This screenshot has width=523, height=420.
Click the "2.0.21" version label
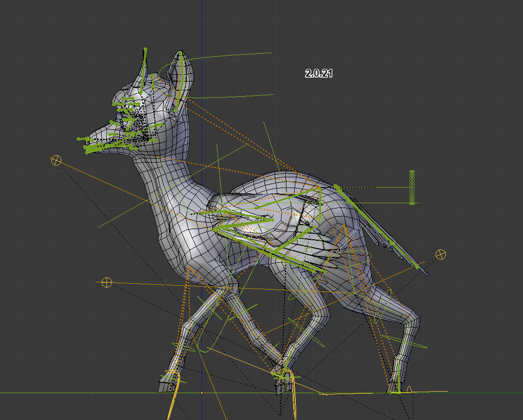click(319, 74)
